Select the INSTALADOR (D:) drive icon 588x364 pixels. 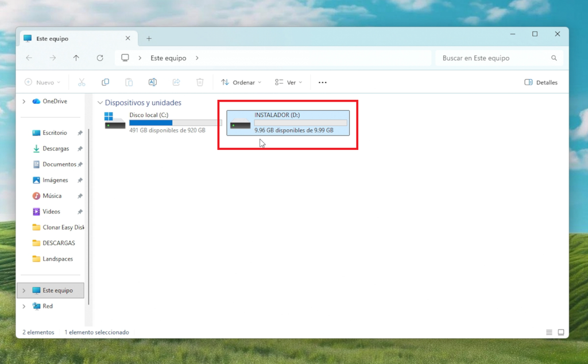(x=241, y=123)
